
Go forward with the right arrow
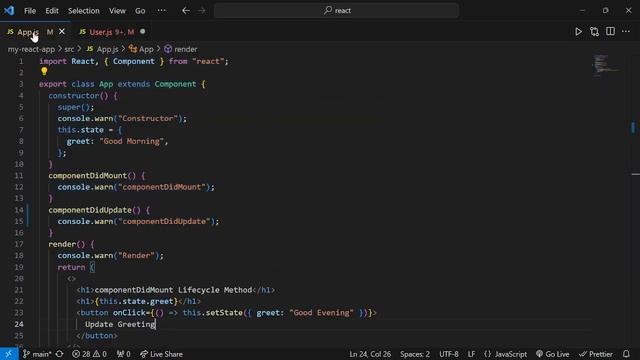click(x=202, y=11)
